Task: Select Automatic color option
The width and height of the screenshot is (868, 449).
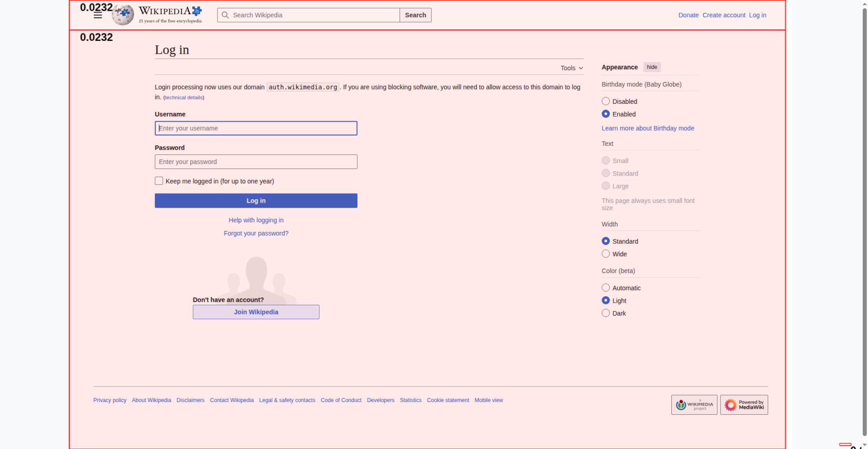Action: click(x=606, y=288)
